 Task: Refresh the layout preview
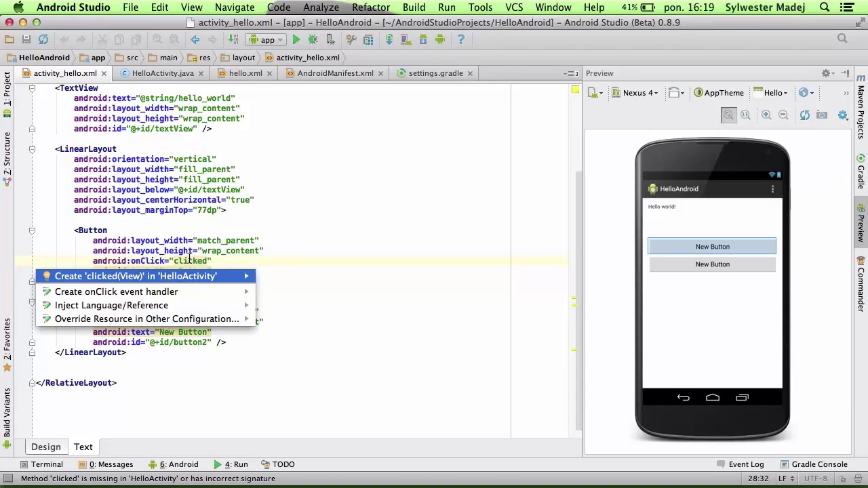click(804, 115)
